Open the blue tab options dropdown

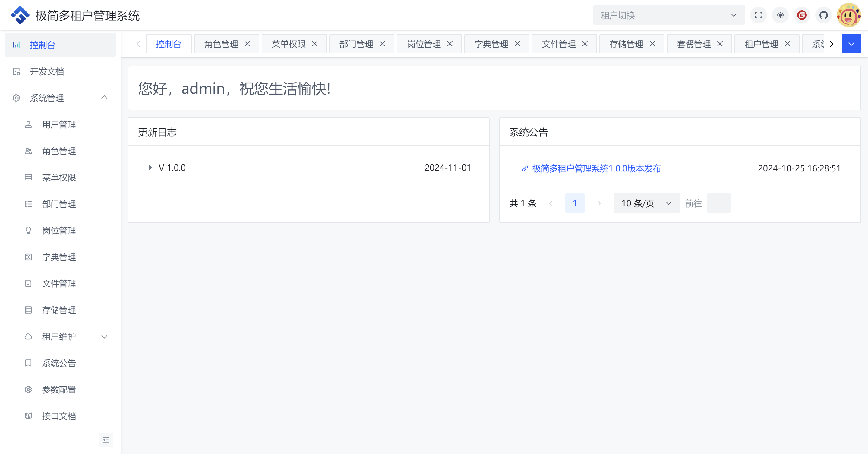tap(851, 44)
